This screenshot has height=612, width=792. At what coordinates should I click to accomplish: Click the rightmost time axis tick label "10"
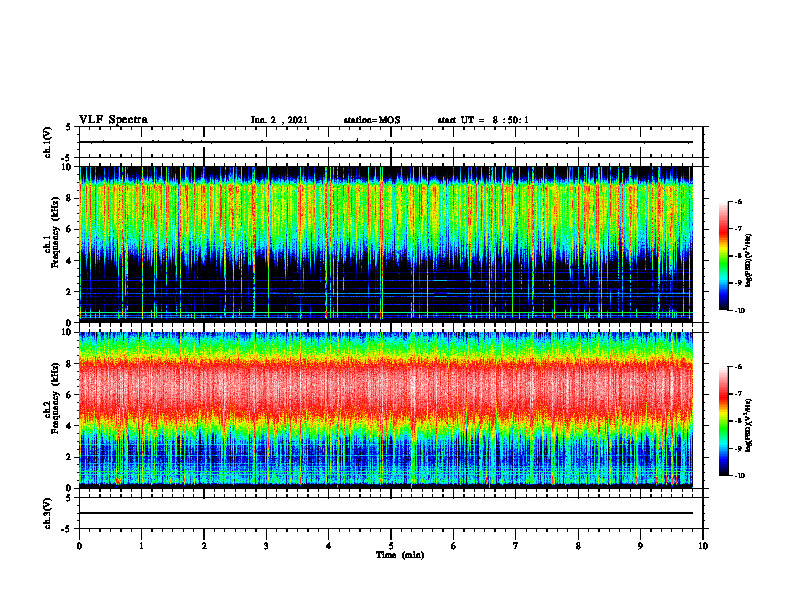point(703,546)
